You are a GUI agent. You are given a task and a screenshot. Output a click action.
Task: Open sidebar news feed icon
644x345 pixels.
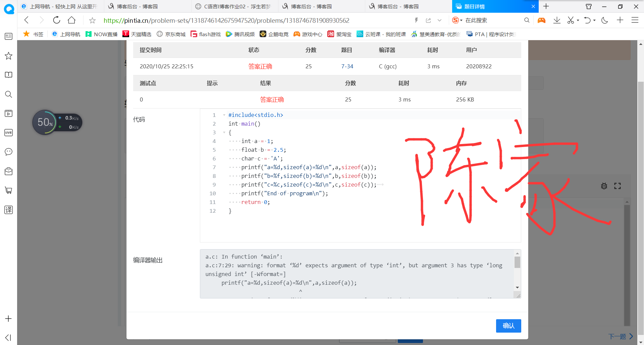click(x=9, y=36)
